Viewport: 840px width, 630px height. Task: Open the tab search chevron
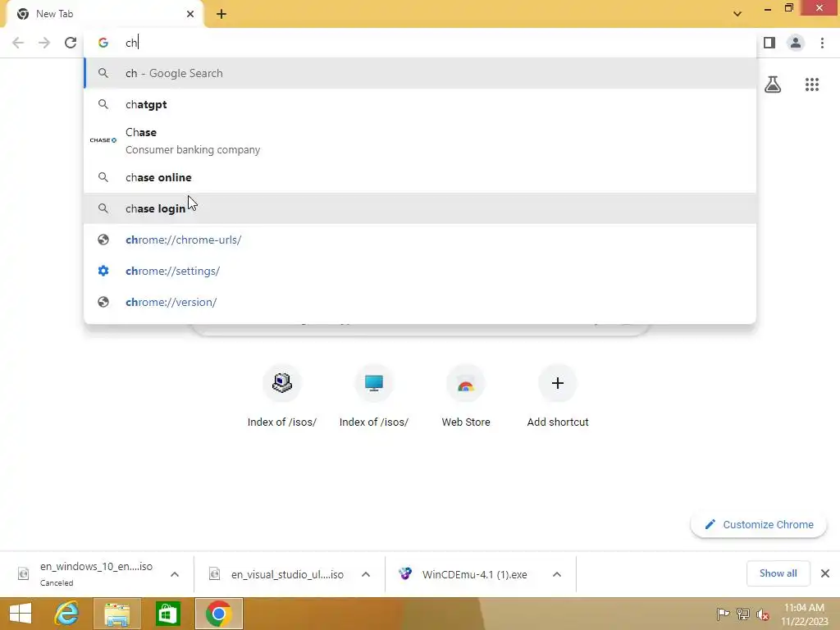coord(737,14)
